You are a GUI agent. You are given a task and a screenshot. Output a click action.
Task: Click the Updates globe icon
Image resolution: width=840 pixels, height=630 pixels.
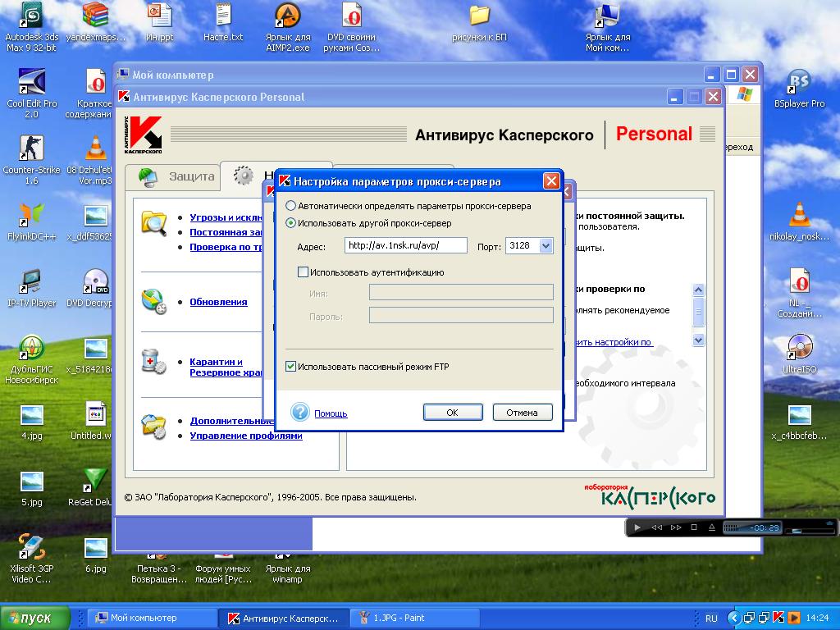pyautogui.click(x=154, y=301)
